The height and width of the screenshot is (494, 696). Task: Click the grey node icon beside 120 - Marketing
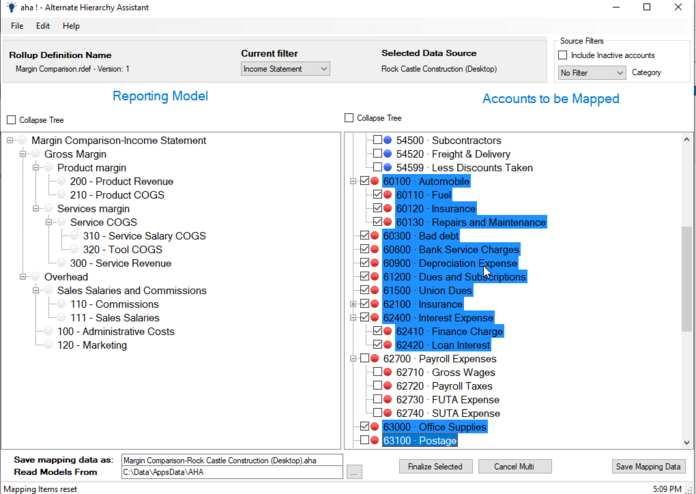[48, 345]
